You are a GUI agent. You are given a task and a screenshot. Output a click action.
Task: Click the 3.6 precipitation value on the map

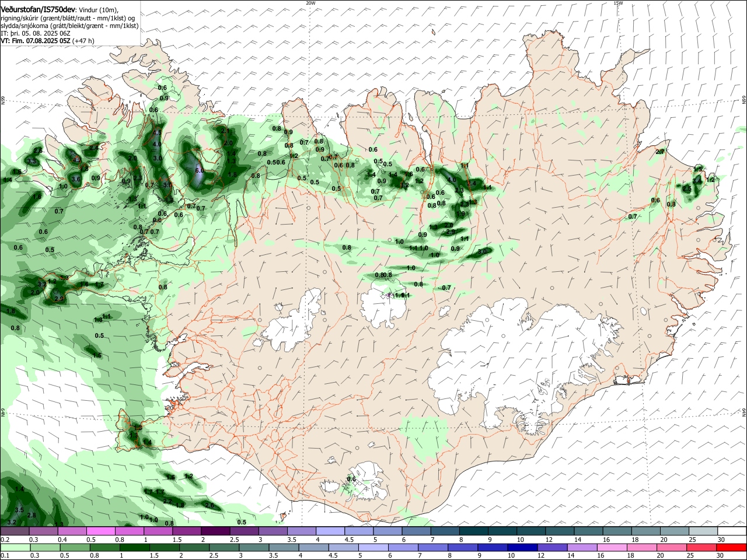pos(76,179)
